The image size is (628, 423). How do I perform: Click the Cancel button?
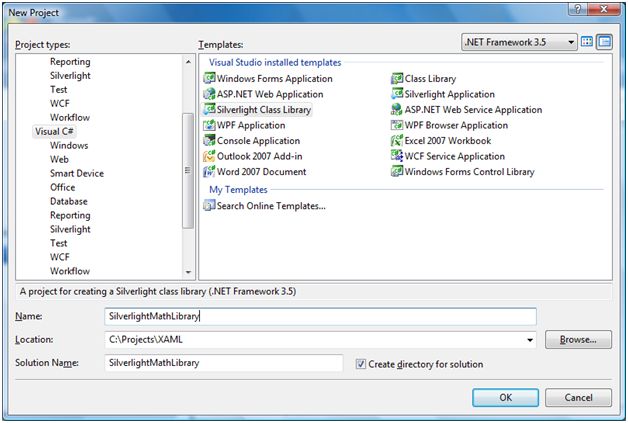(578, 397)
